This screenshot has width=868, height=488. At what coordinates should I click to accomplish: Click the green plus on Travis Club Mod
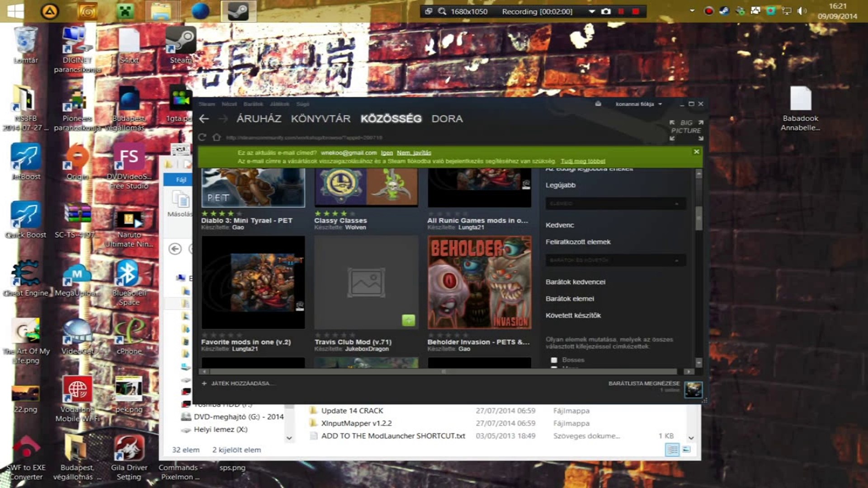tap(408, 320)
